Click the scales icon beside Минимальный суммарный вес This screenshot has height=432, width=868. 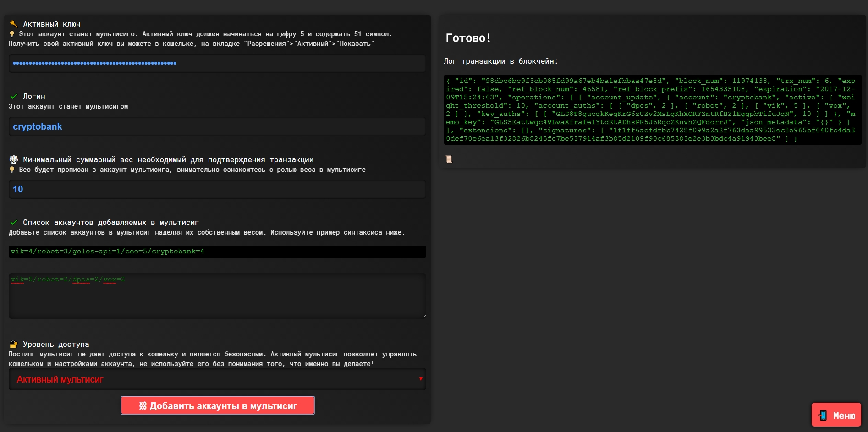pos(14,159)
